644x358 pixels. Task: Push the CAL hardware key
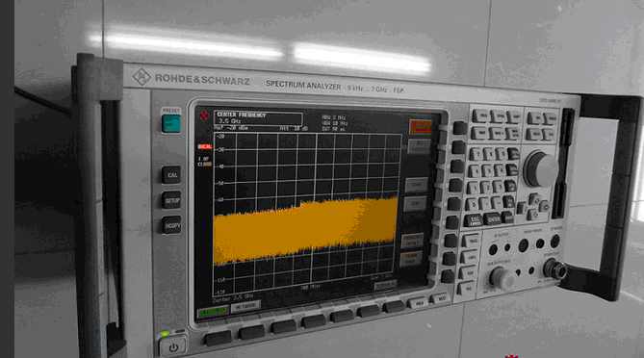171,175
